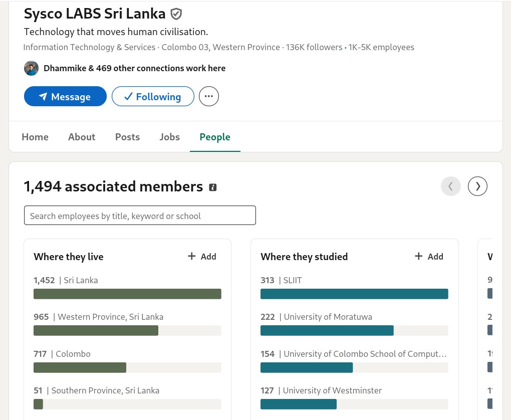511x420 pixels.
Task: Focus the search employees input field
Action: coord(140,215)
